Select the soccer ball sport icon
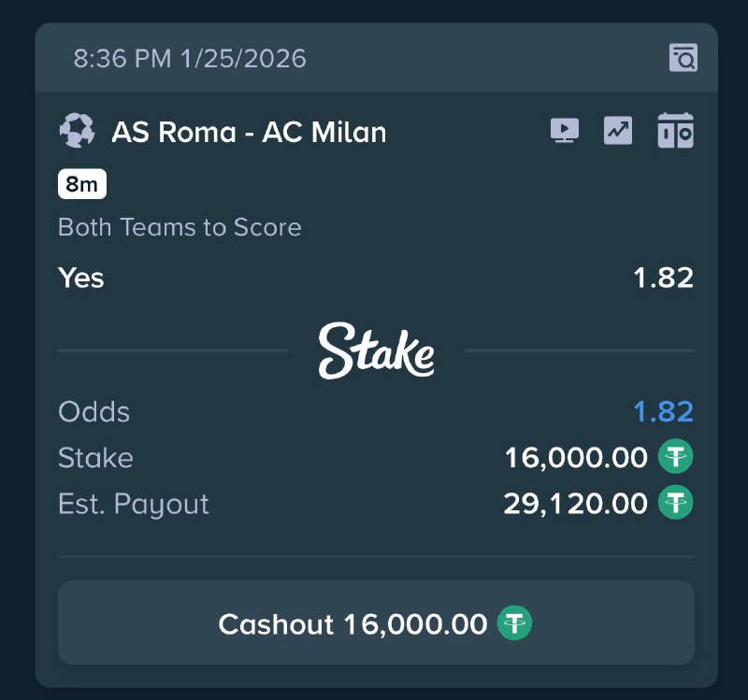Viewport: 748px width, 700px height. point(80,132)
